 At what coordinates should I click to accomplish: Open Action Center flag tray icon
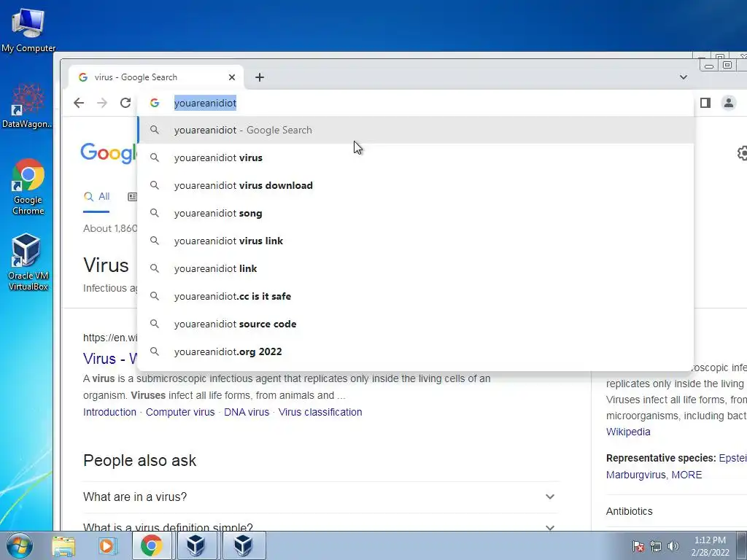(638, 545)
